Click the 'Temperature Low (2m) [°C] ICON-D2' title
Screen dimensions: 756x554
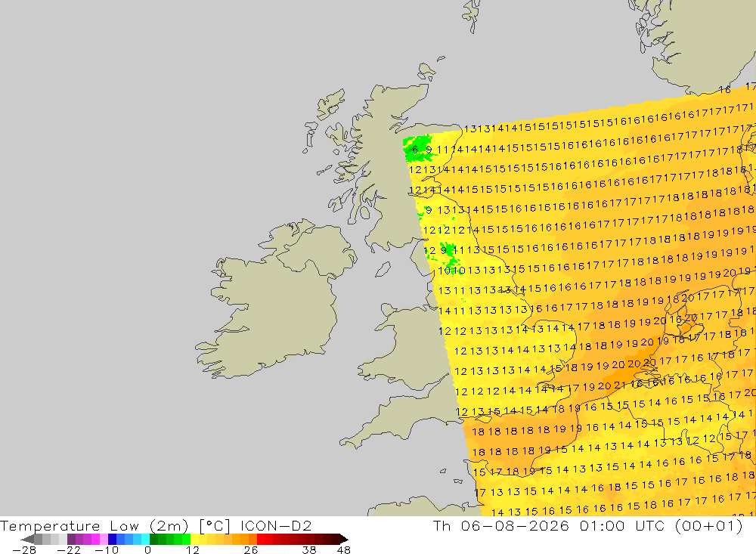tap(156, 525)
